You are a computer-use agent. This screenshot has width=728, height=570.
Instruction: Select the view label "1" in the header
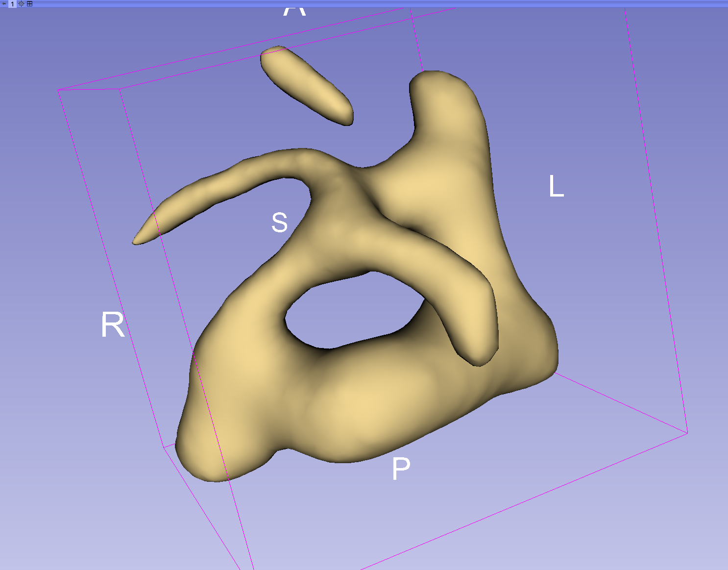click(x=13, y=4)
